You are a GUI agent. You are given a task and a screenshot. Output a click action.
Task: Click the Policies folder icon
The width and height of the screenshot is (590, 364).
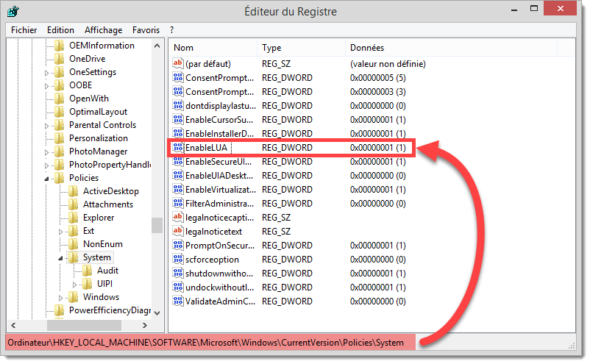tap(60, 178)
